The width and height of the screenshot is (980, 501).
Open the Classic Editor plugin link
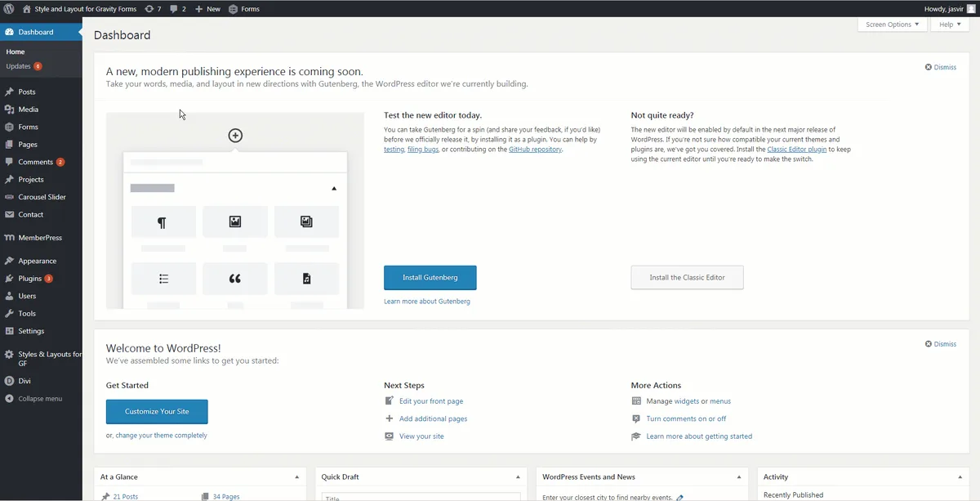click(797, 150)
